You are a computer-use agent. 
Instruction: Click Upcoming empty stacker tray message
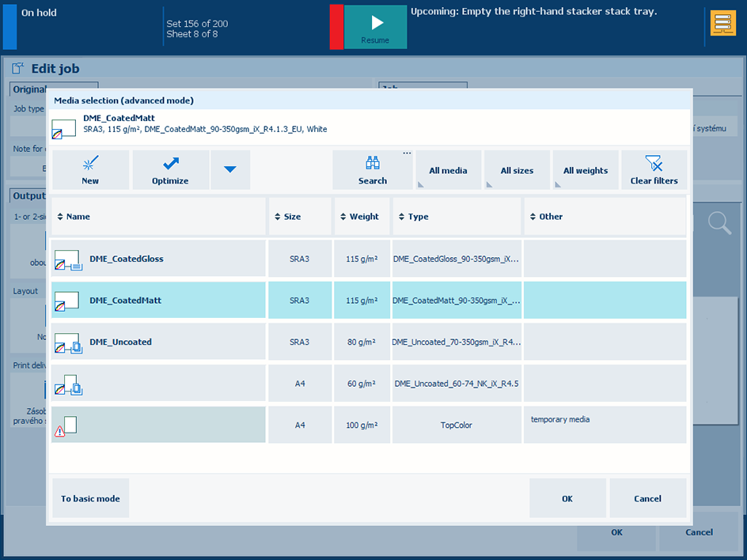(534, 11)
